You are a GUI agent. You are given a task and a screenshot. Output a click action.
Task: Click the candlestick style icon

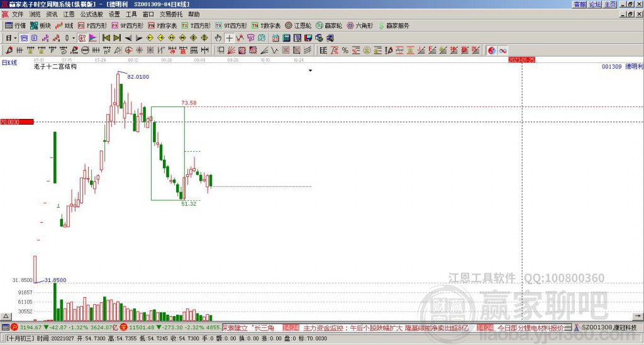(x=67, y=38)
